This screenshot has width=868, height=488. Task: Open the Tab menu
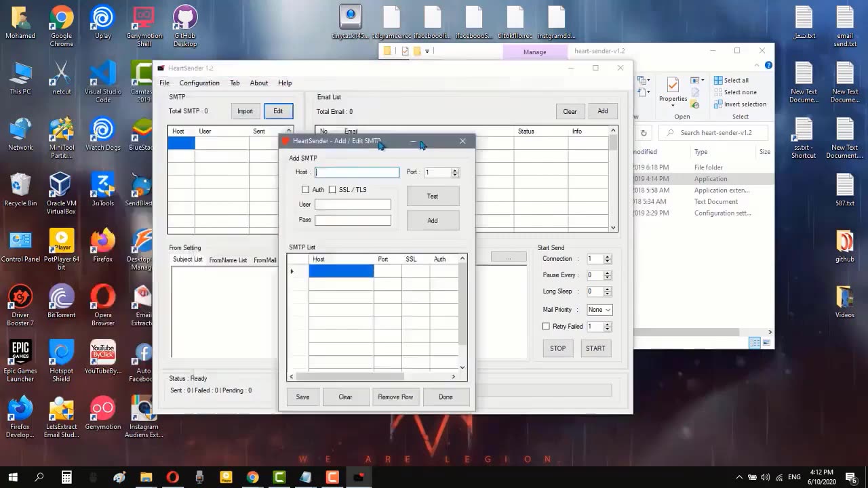235,83
